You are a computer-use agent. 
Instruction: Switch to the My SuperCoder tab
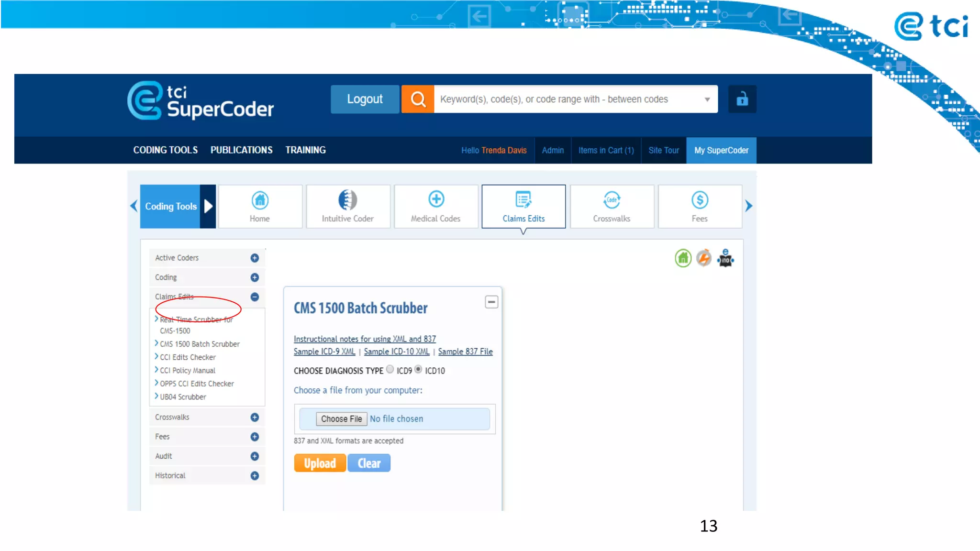[721, 150]
